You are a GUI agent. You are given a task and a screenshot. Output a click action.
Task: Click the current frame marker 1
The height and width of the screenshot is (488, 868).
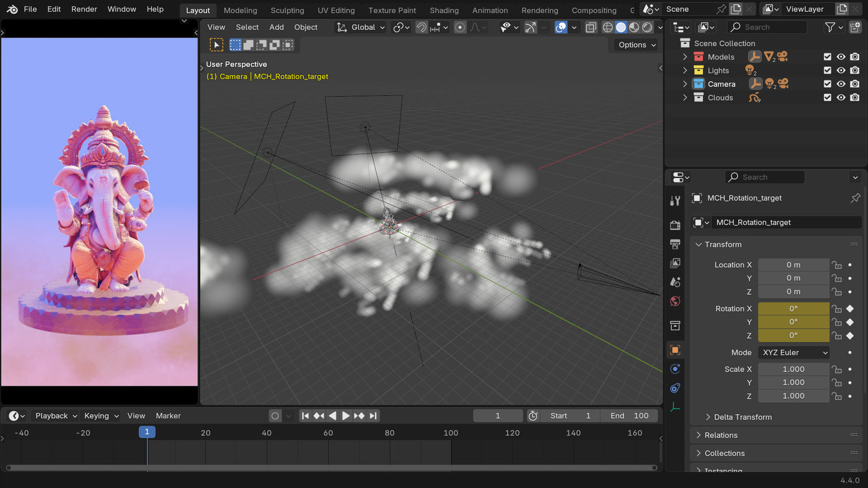coord(147,432)
